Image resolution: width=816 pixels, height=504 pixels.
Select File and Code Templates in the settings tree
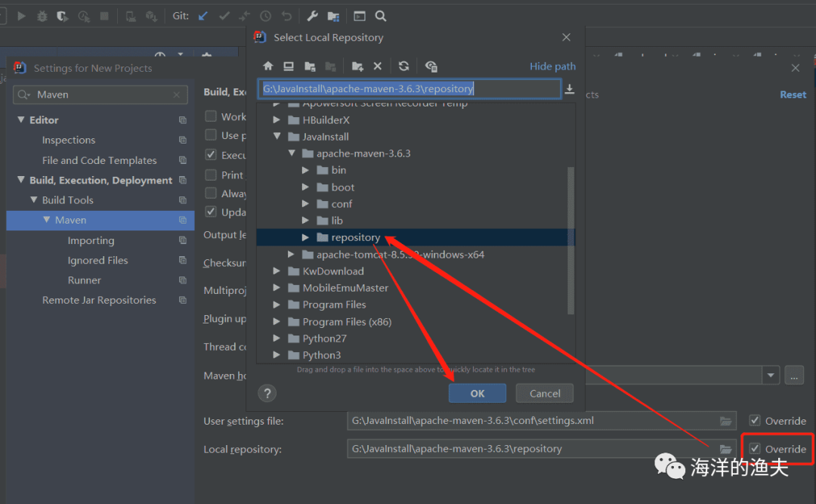pyautogui.click(x=100, y=160)
